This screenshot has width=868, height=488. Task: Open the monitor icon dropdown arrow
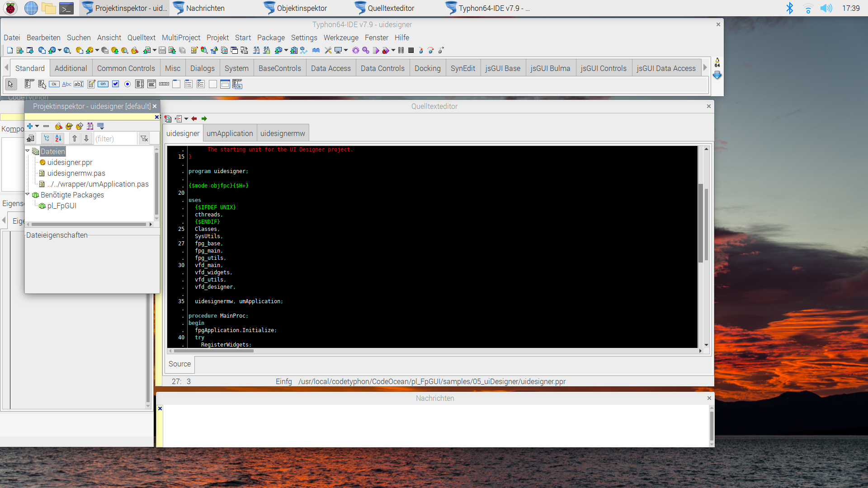point(346,50)
